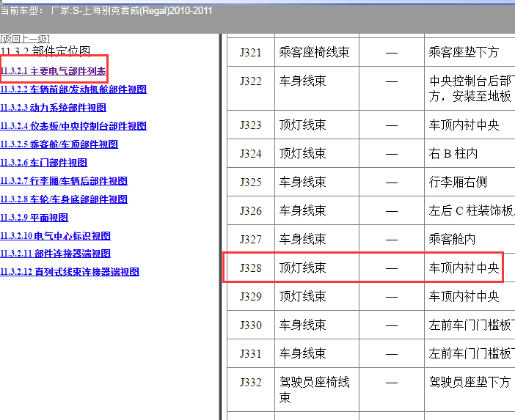Select table cell J323
Screen dimensions: 515x420
(251, 125)
